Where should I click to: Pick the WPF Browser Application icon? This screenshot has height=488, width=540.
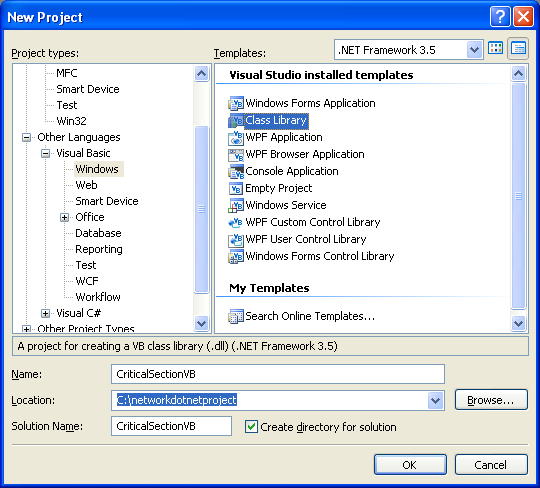pyautogui.click(x=236, y=154)
